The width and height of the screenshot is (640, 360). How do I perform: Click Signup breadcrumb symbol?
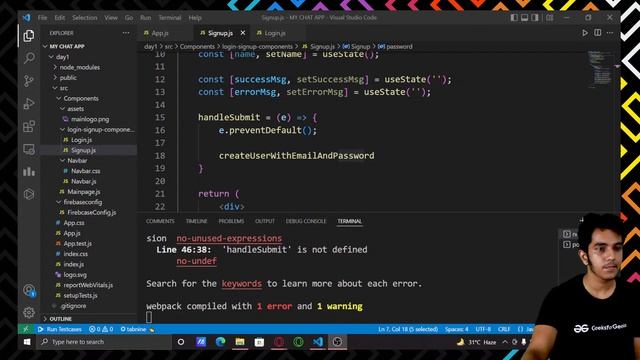pos(356,47)
